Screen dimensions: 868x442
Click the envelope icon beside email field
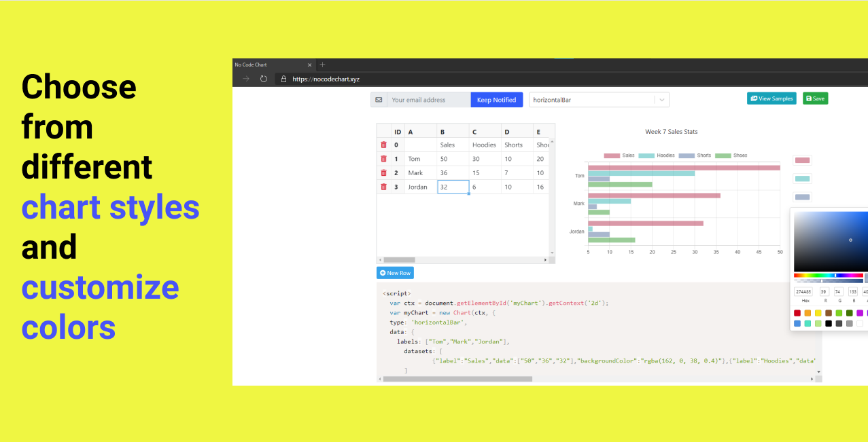pos(379,100)
